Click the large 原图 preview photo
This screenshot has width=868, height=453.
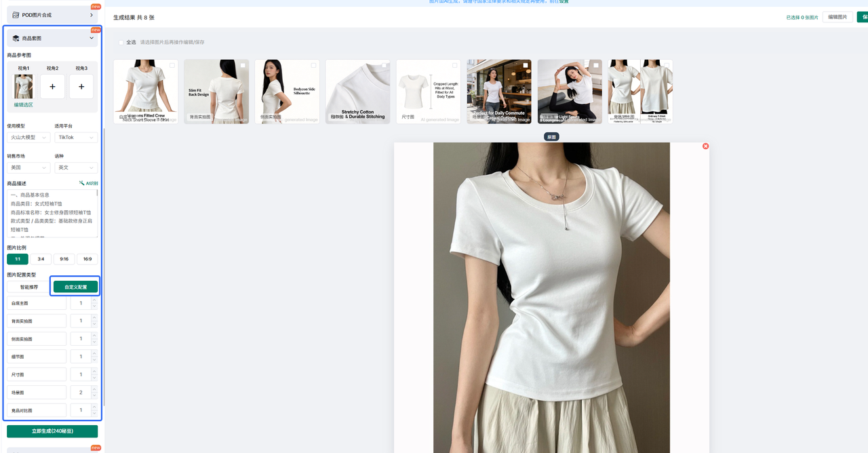(x=551, y=297)
